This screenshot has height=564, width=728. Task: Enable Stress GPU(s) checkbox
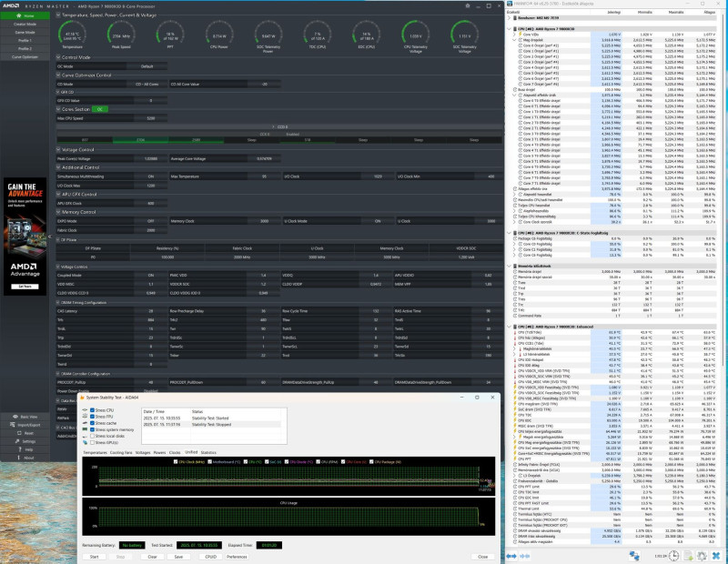click(93, 443)
